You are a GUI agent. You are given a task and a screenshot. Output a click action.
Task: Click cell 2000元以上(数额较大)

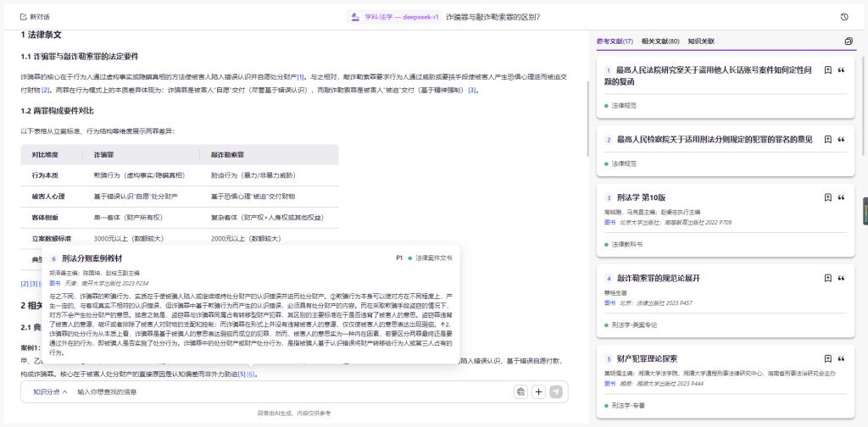point(247,239)
